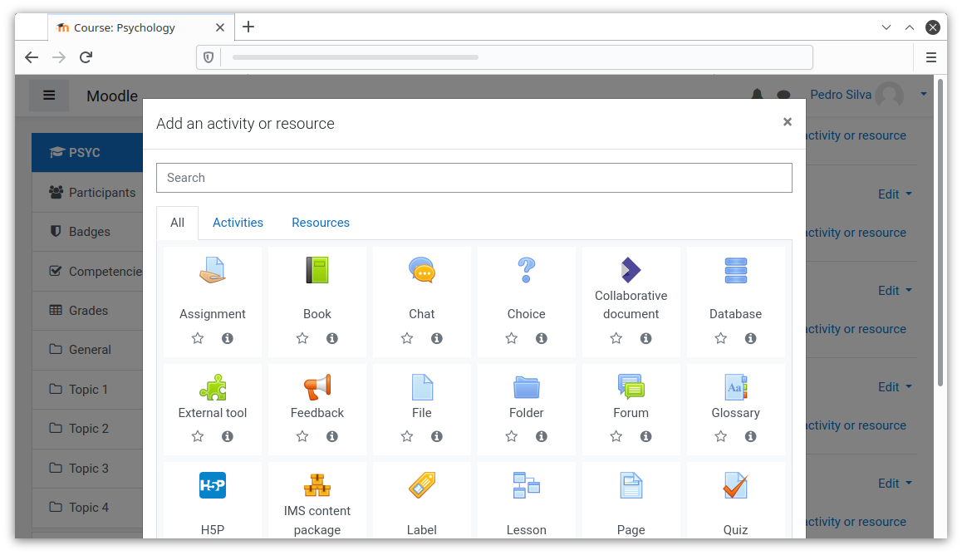
Task: Choose the Book resource icon
Action: click(317, 270)
